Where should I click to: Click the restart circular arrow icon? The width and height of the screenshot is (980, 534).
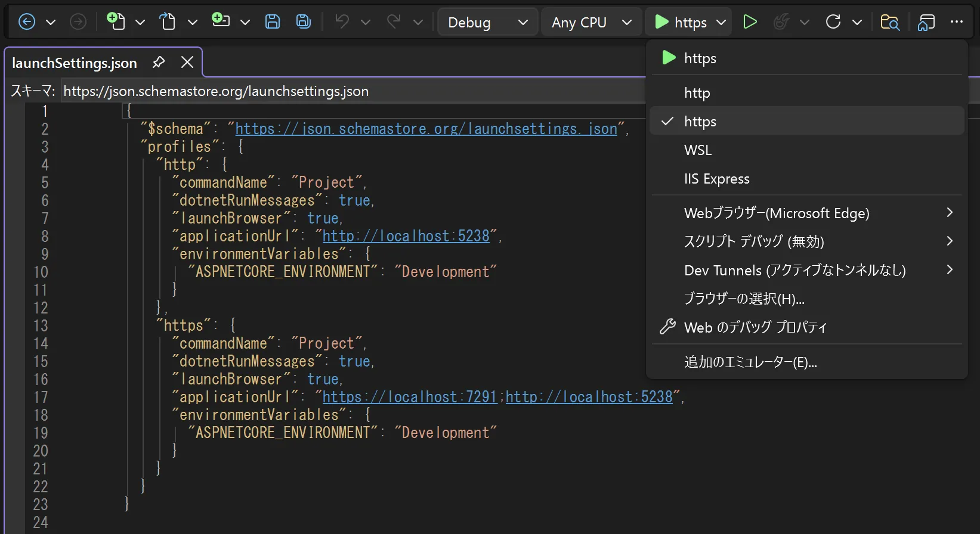coord(833,22)
